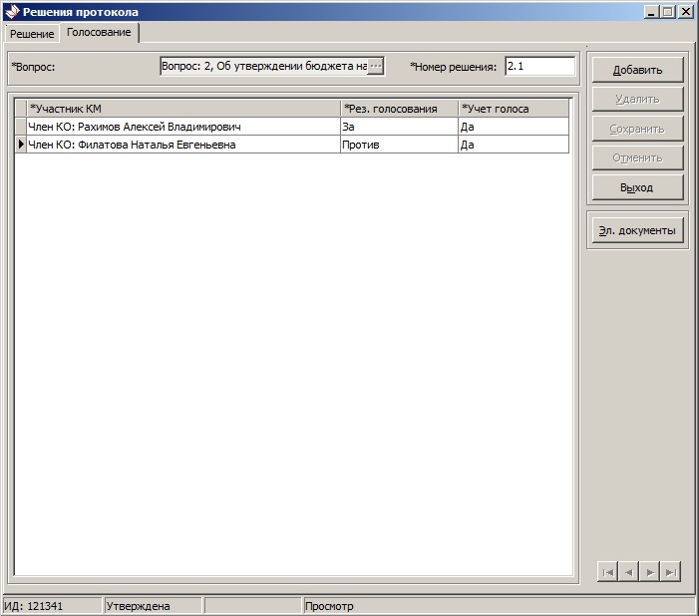Go to next record navigation arrow
Viewport: 699px width, 616px height.
tap(650, 572)
